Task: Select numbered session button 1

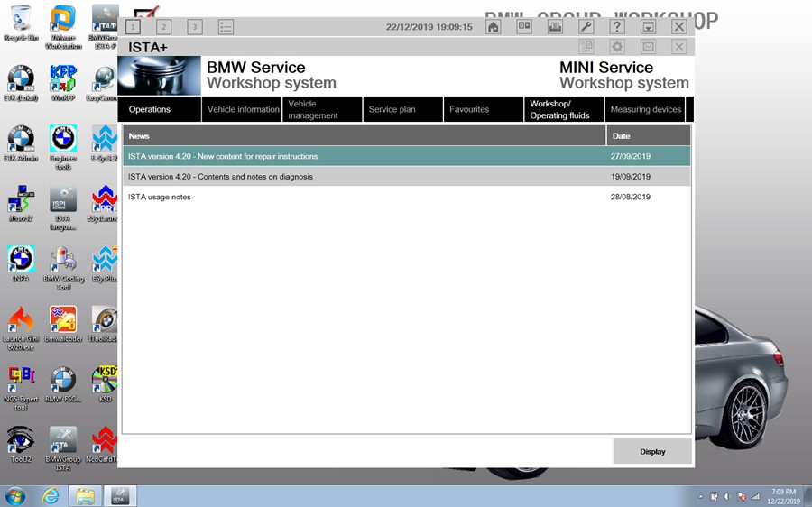Action: (133, 27)
